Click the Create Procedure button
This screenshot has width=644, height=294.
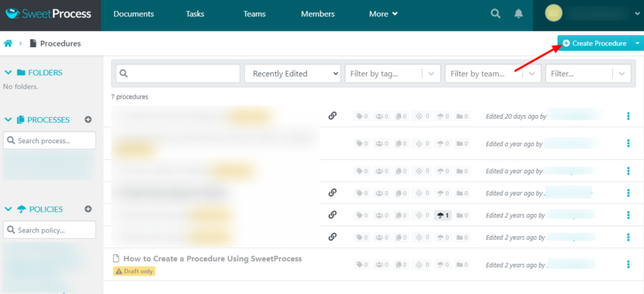[x=594, y=43]
